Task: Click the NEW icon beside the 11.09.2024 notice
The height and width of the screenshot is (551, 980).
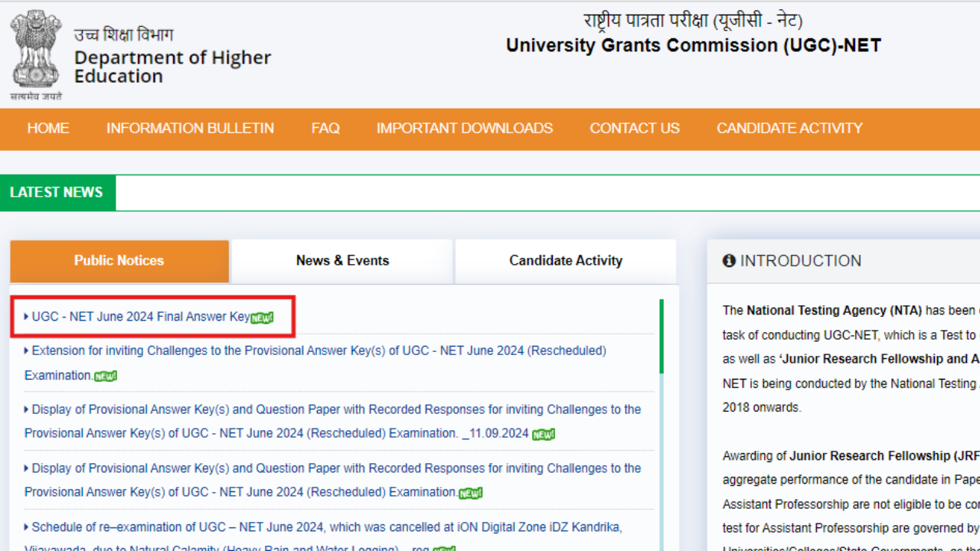Action: [543, 433]
